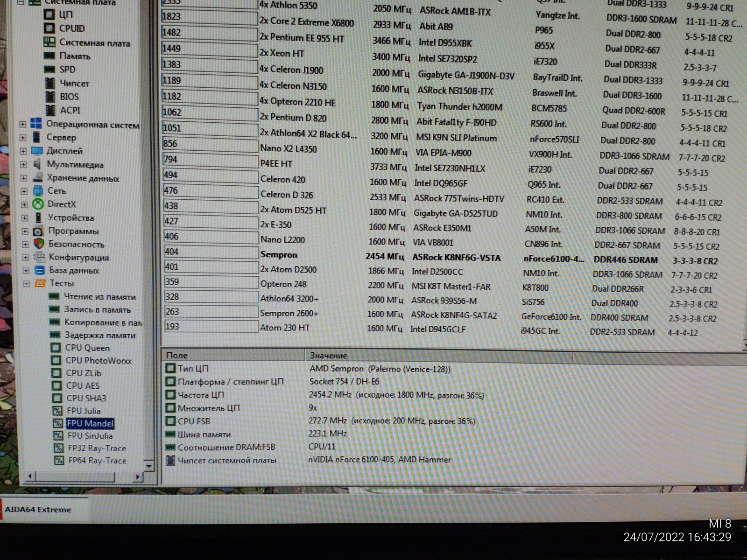Expand the Программы tree node
Viewport: 747px width, 560px height.
[x=26, y=231]
